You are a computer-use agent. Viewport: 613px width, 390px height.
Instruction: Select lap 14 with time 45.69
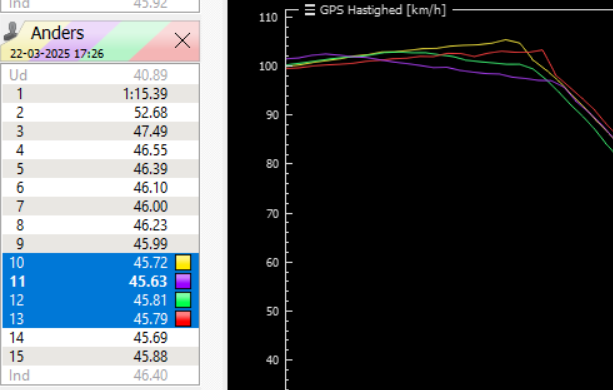tap(100, 338)
